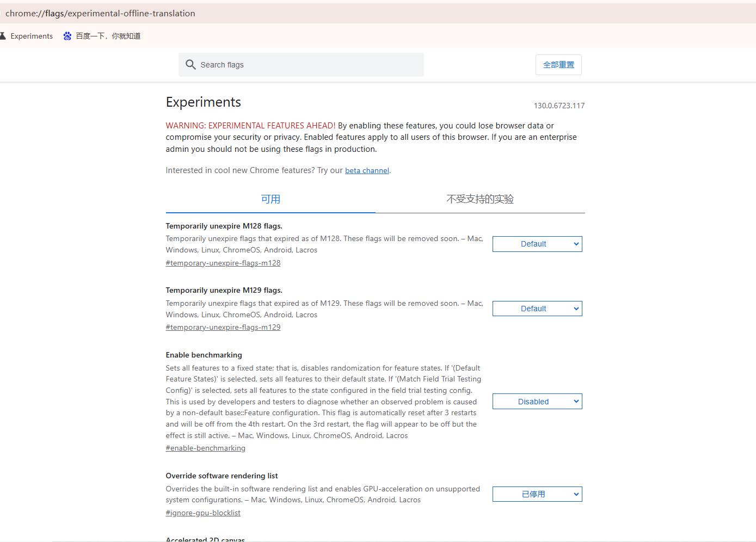Focus the Search flags input field
The height and width of the screenshot is (542, 756).
click(x=301, y=65)
